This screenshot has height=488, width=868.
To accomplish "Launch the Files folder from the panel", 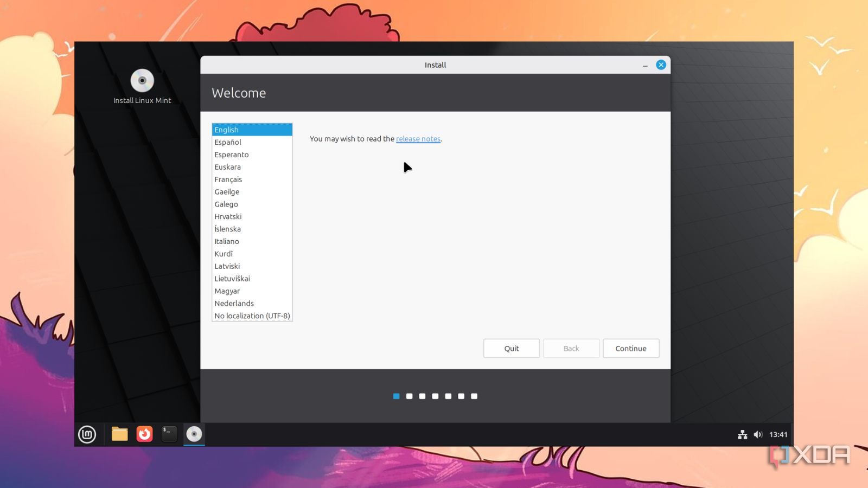I will pyautogui.click(x=119, y=434).
